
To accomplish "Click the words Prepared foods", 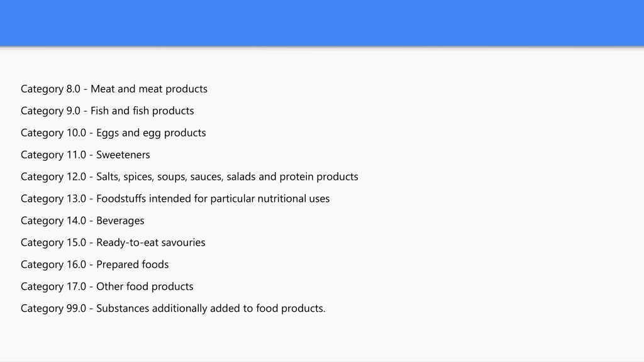I will pyautogui.click(x=132, y=265).
